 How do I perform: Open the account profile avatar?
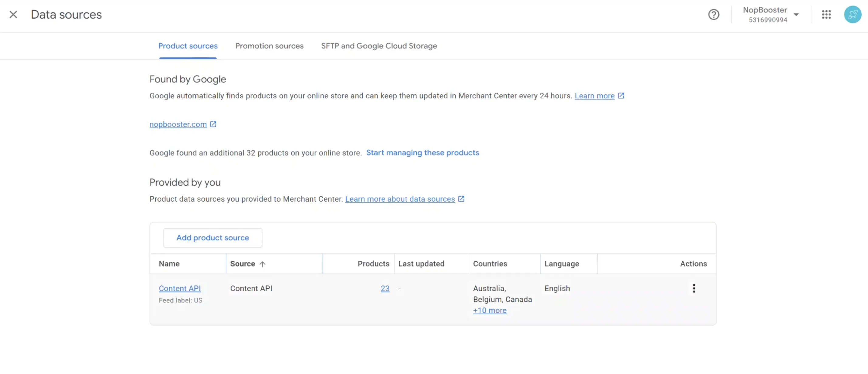coord(852,15)
